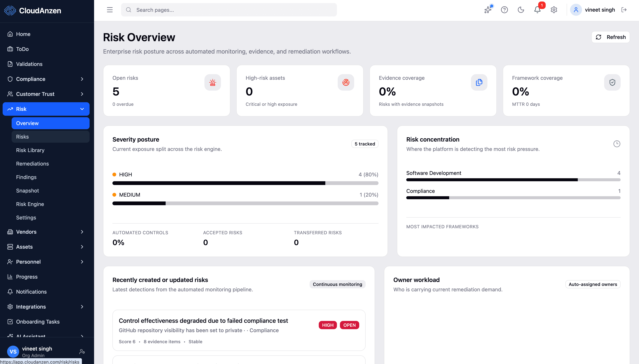
Task: Click the HIGH severity tag on risk card
Action: (328, 325)
